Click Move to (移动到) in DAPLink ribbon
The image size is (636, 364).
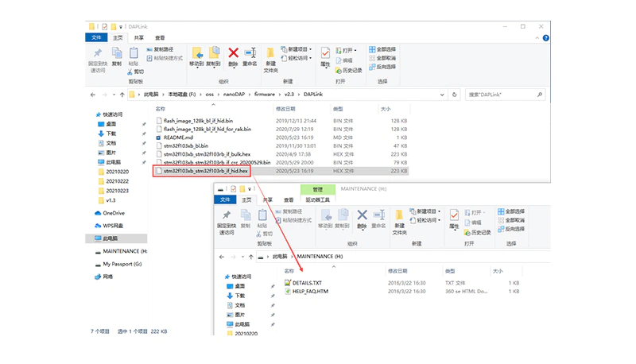[x=196, y=57]
